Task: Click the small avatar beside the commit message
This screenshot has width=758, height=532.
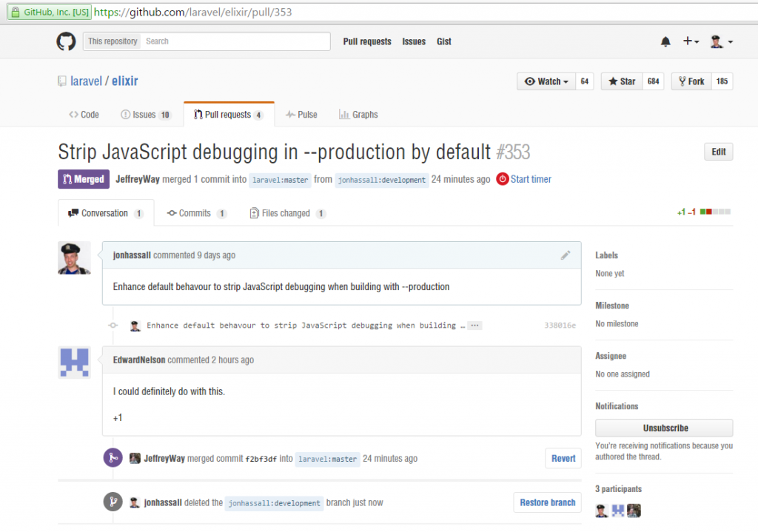Action: coord(135,326)
